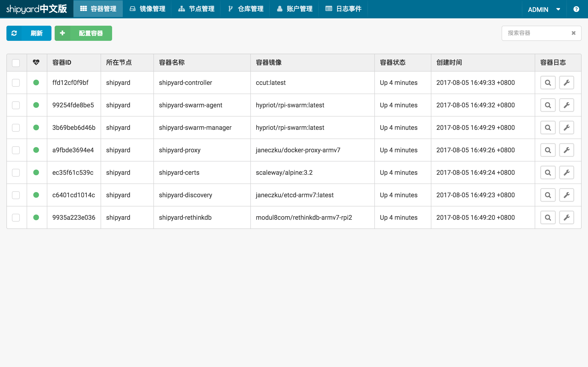Click the blue 刷新 refresh button

click(29, 33)
